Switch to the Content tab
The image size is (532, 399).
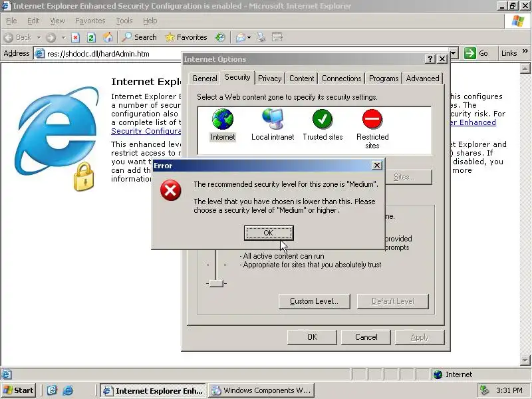click(302, 78)
